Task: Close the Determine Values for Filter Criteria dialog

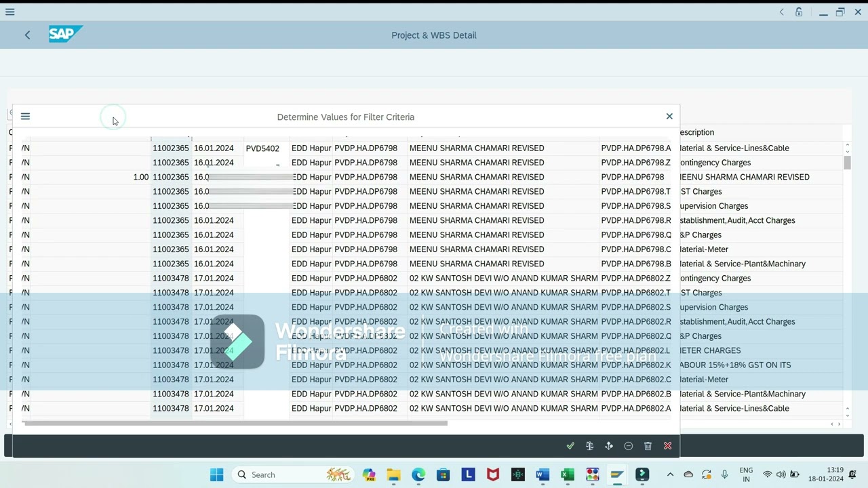Action: point(669,117)
